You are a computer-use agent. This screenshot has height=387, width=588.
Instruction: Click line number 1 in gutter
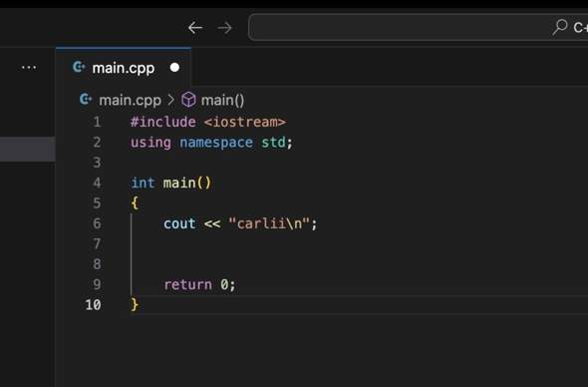[x=97, y=122]
